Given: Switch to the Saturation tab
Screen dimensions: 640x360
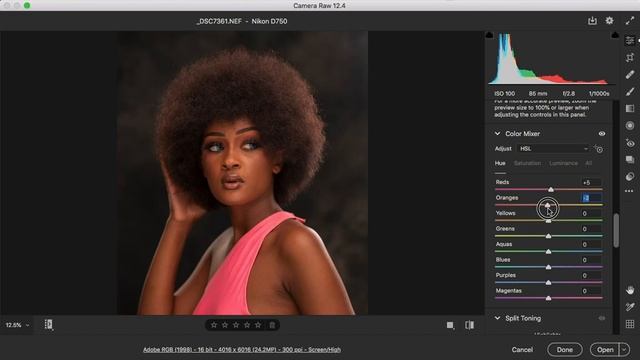Looking at the screenshot, I should coord(527,163).
